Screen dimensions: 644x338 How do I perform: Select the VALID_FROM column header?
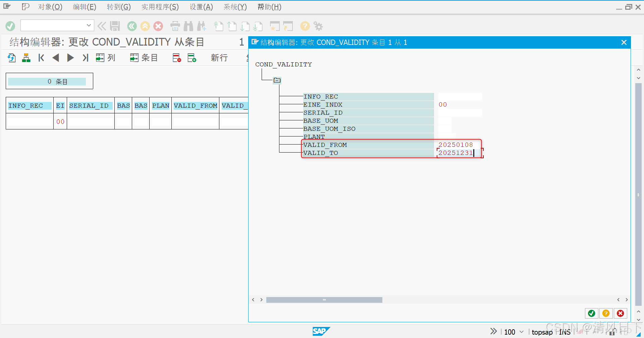click(x=196, y=106)
